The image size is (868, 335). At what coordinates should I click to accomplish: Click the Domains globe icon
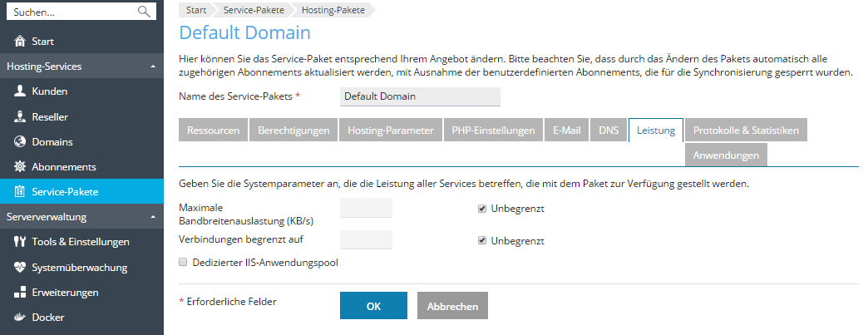pos(20,142)
